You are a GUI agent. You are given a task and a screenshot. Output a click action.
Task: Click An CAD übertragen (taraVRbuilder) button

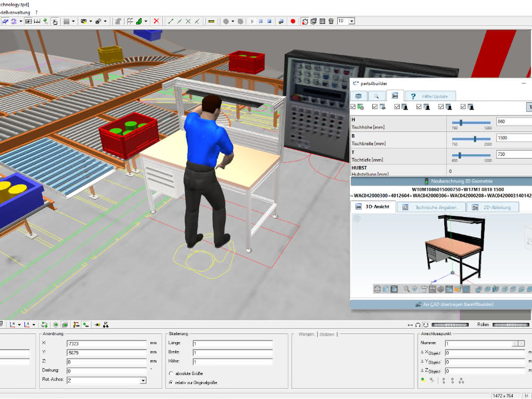pyautogui.click(x=441, y=304)
